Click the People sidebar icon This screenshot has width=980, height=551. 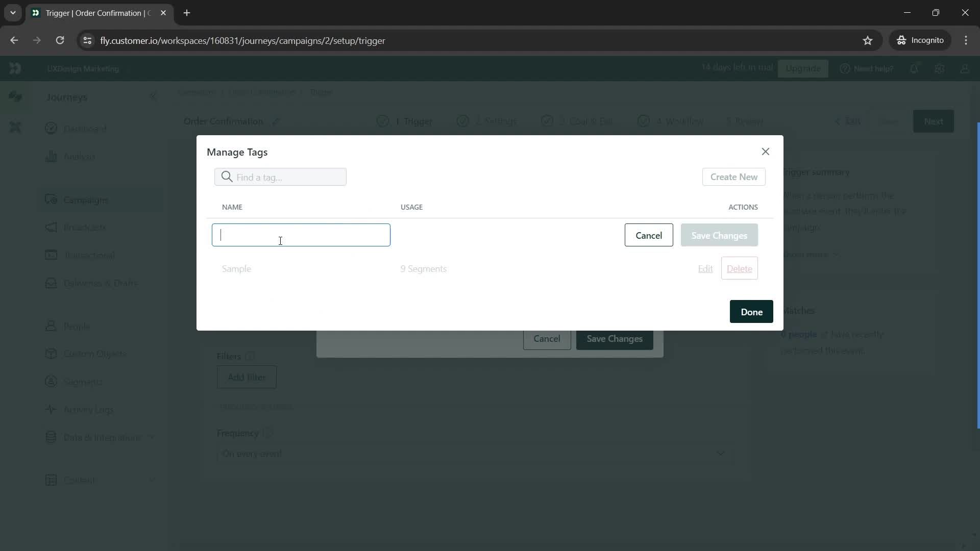click(x=51, y=325)
